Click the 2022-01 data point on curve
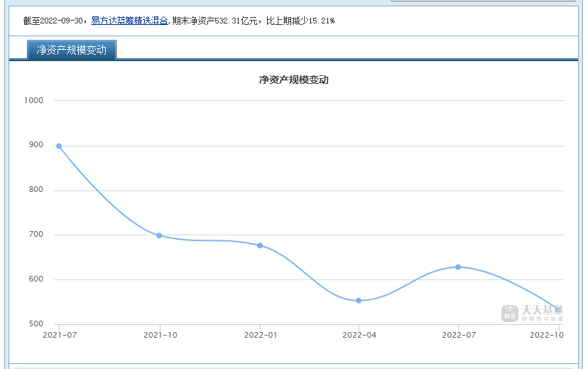 click(260, 245)
